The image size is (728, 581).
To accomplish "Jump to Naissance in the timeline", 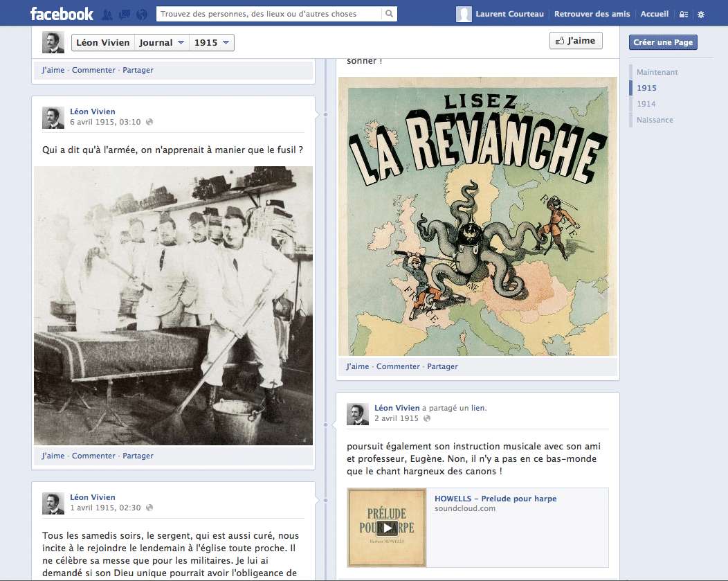I will pyautogui.click(x=655, y=120).
